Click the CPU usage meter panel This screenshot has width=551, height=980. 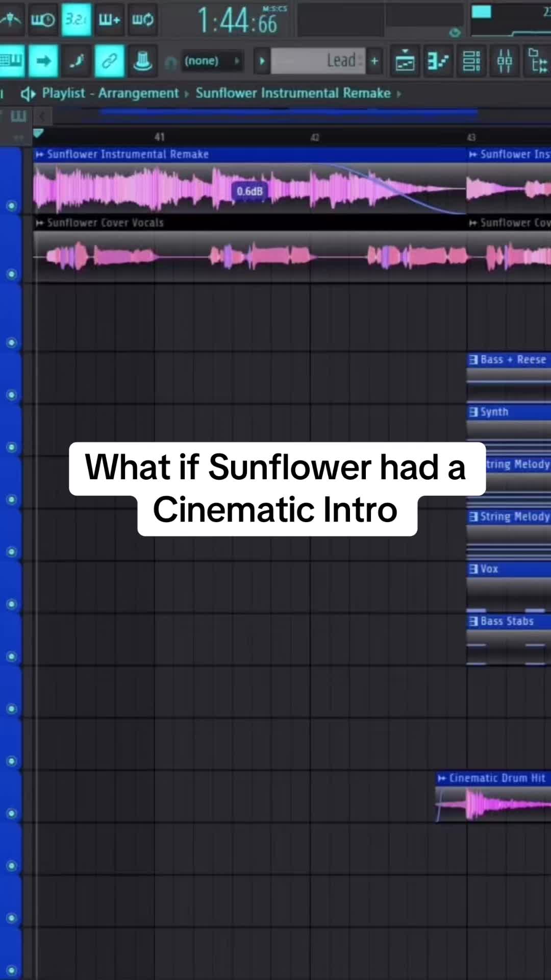[510, 20]
